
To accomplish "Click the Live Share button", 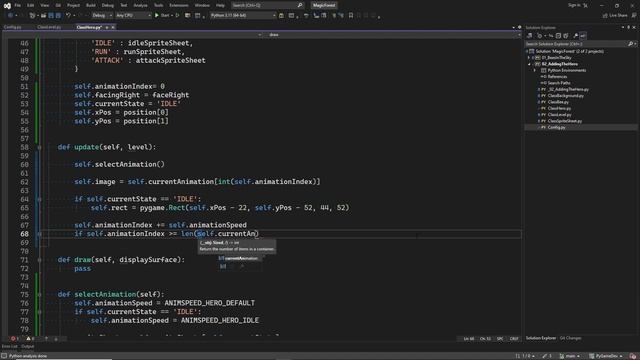I will click(x=615, y=16).
